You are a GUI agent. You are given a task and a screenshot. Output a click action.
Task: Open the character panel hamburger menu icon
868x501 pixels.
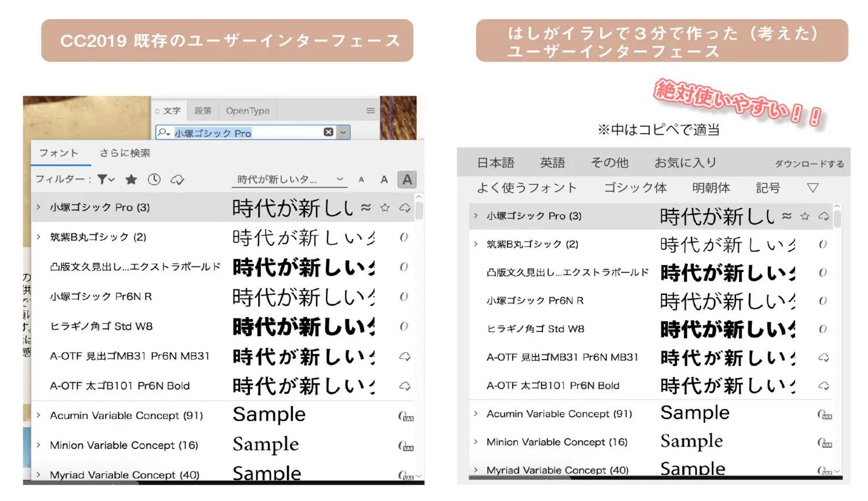[x=370, y=110]
